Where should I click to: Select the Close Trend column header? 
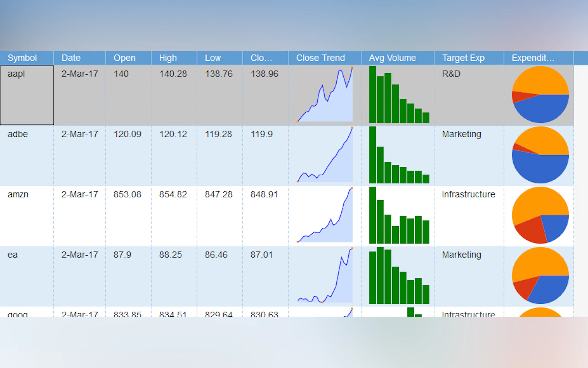coord(320,58)
